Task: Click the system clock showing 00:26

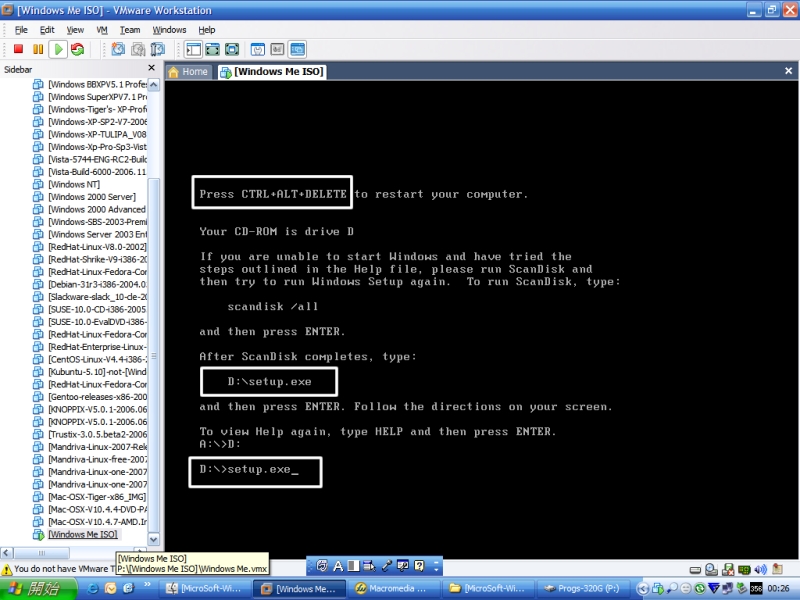Action: point(779,589)
